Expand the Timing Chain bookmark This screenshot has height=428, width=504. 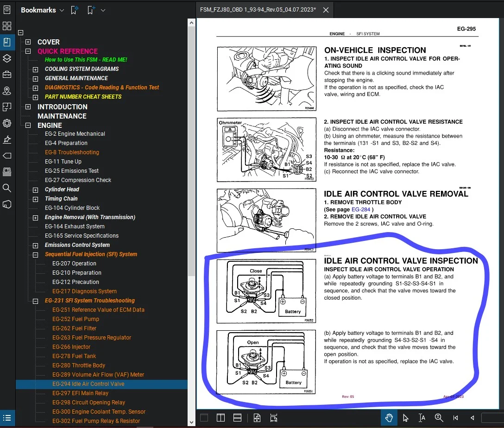click(35, 199)
